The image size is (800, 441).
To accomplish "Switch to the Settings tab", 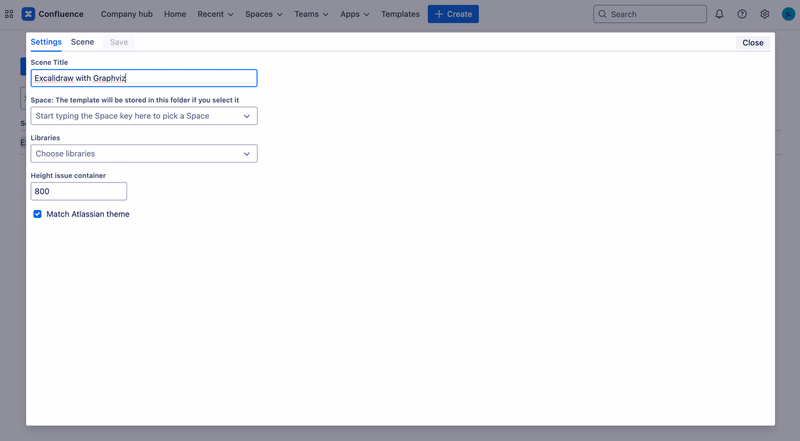I will pyautogui.click(x=46, y=42).
